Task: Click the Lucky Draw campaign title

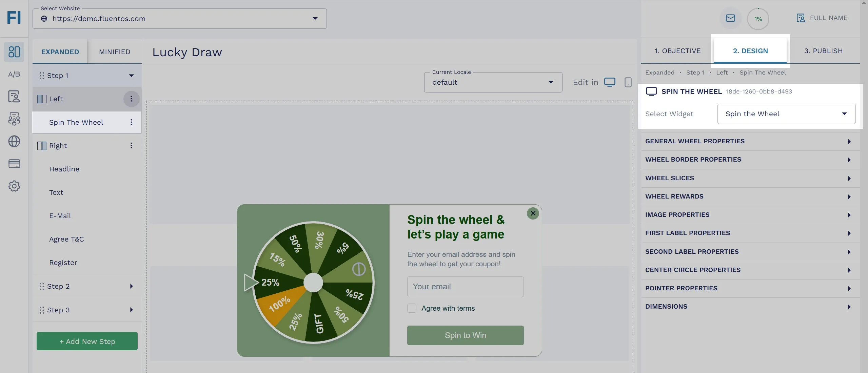Action: pyautogui.click(x=187, y=52)
